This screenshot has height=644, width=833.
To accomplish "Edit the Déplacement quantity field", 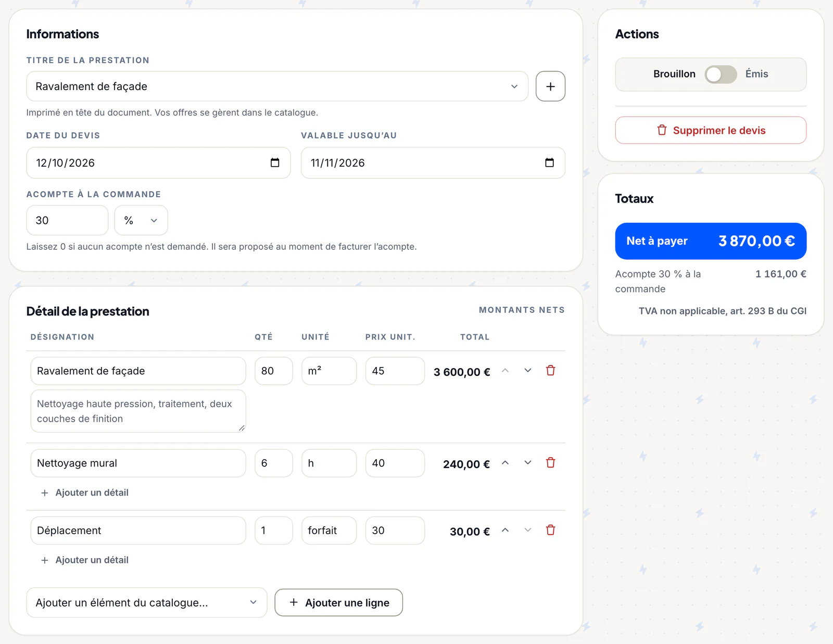I will pyautogui.click(x=274, y=531).
